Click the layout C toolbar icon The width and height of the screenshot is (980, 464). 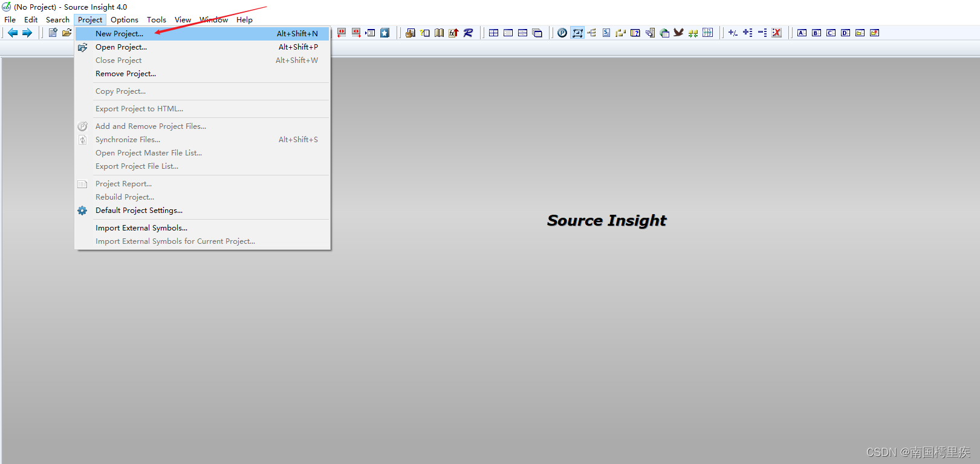pos(831,33)
